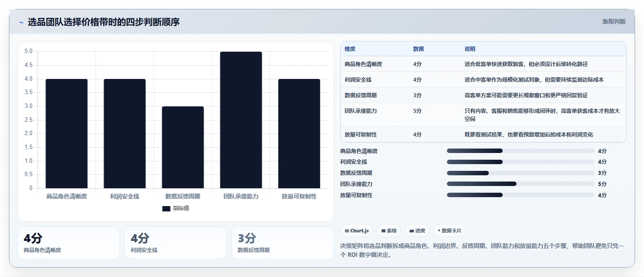The height and width of the screenshot is (277, 644).
Task: Click the 商品角色清晰度 bar in chart
Action: [66, 133]
